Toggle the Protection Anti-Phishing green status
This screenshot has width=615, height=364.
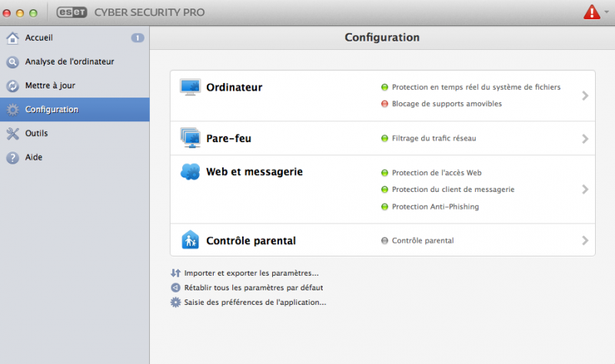click(x=384, y=207)
